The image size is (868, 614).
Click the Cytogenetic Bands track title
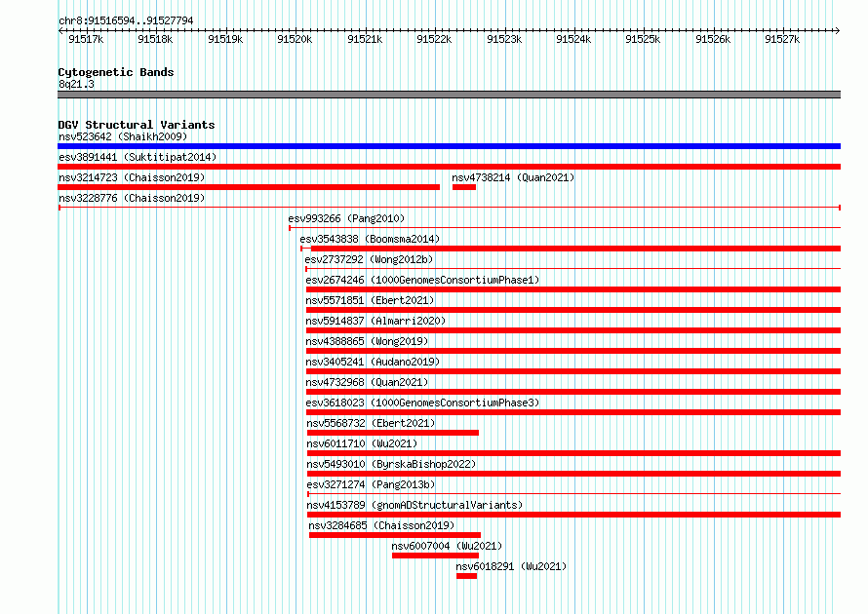[x=116, y=72]
